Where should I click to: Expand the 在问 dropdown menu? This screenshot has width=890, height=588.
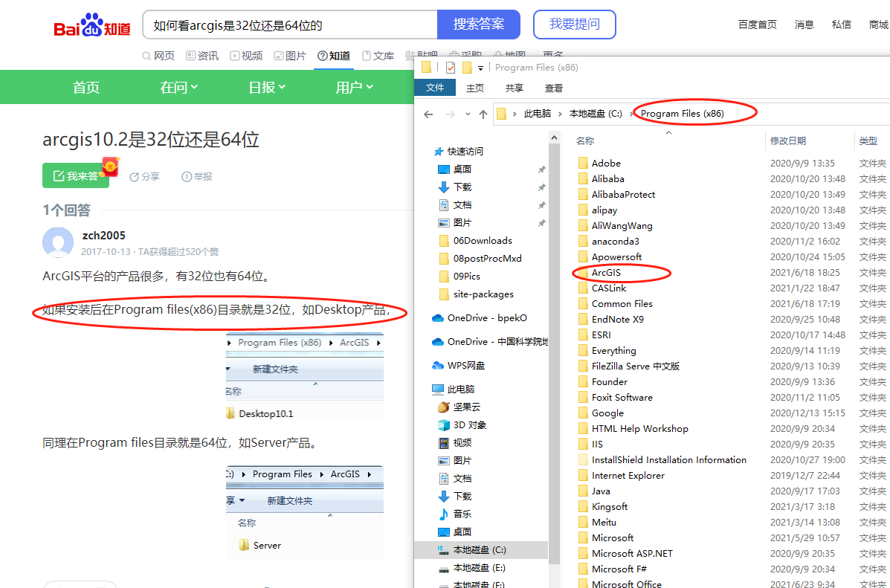(178, 87)
